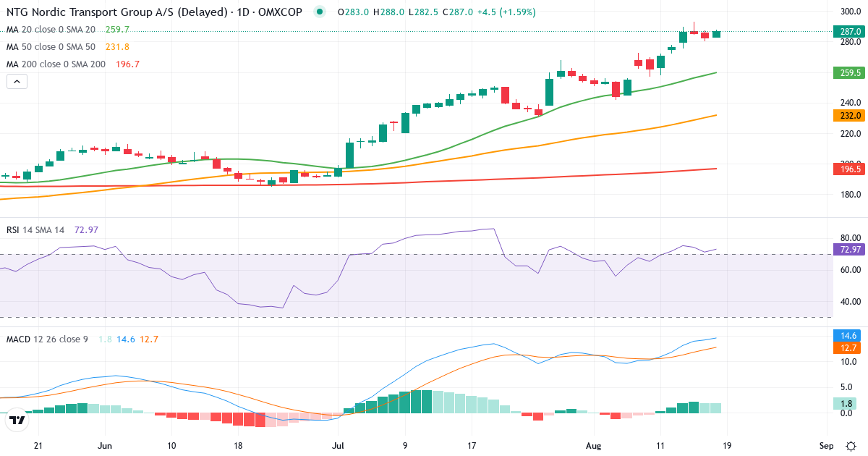The image size is (868, 456).
Task: Click the SMA 50 value 231.8
Action: pyautogui.click(x=117, y=46)
